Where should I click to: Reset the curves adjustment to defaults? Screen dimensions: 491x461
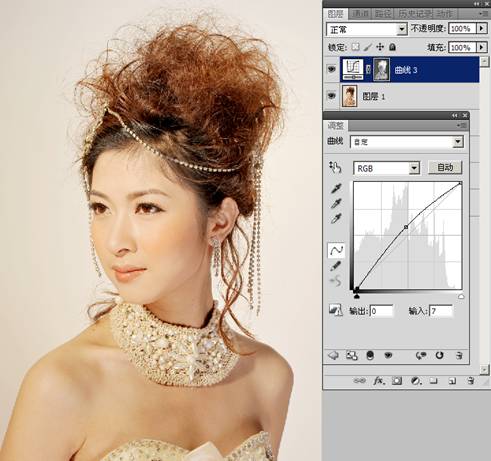(439, 355)
